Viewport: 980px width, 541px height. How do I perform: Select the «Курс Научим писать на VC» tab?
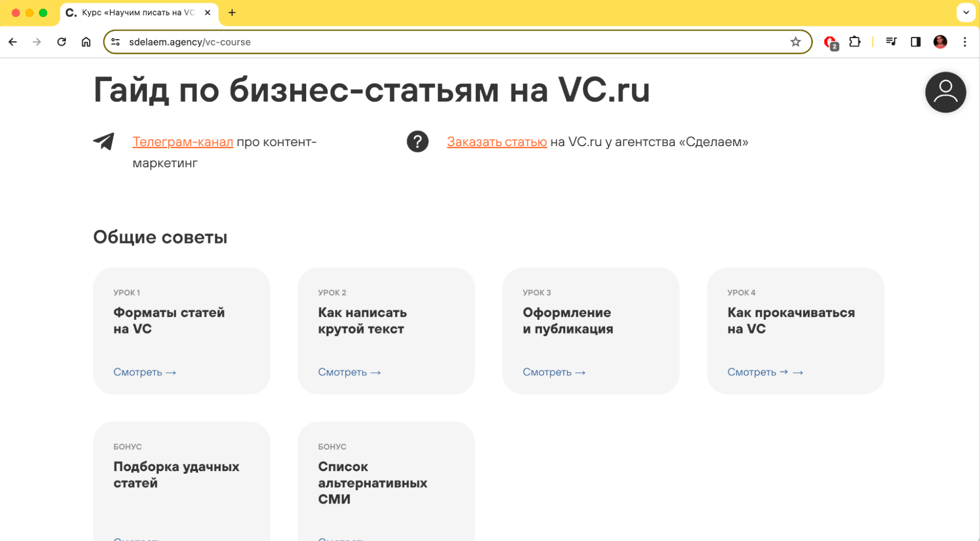pos(139,13)
